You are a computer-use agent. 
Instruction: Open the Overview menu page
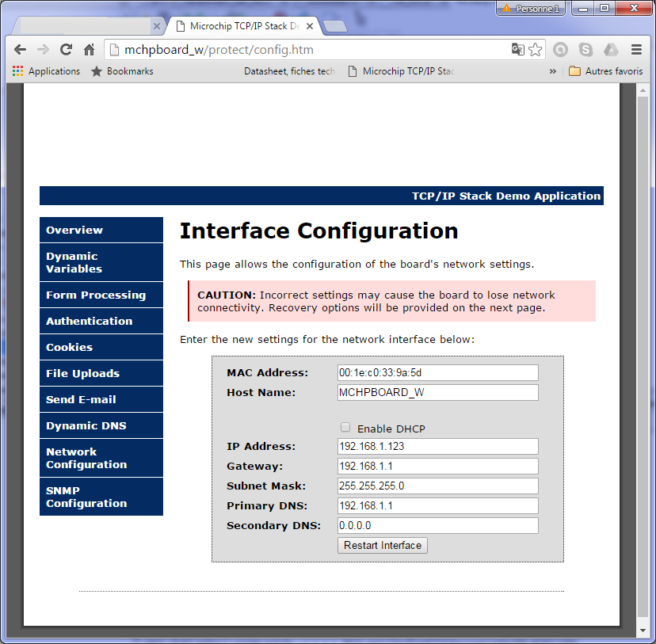(x=101, y=230)
